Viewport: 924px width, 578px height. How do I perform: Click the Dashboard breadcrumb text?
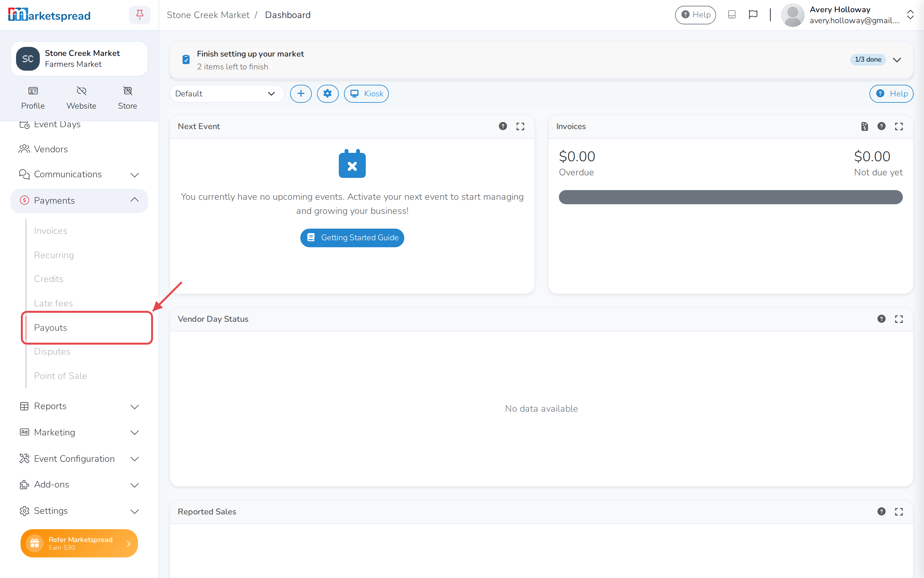click(x=288, y=15)
